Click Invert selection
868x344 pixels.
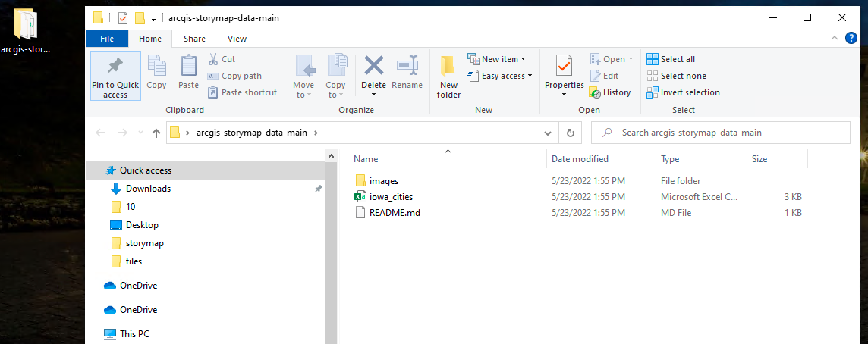click(683, 92)
